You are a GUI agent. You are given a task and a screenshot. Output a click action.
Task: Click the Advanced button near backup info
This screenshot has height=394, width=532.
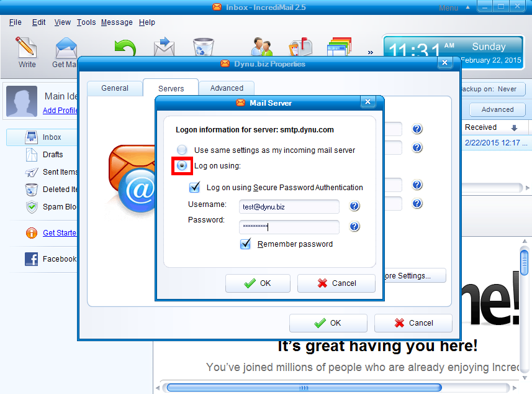497,110
